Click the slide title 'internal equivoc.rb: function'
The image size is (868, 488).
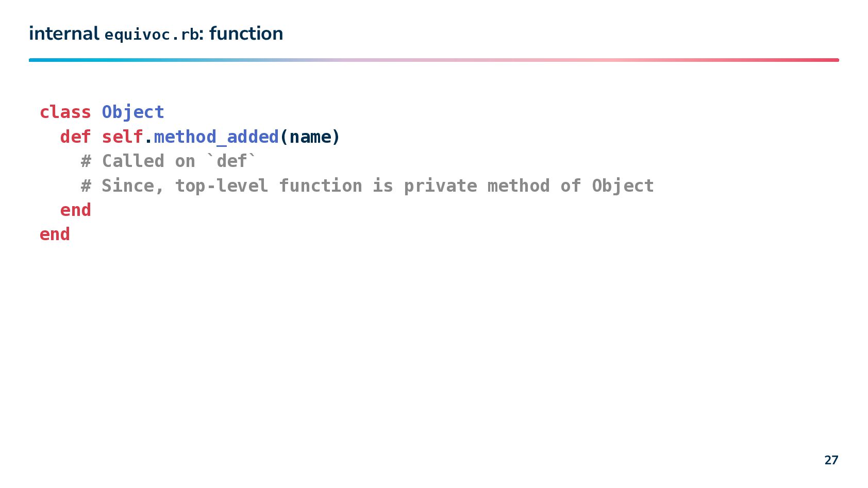156,33
